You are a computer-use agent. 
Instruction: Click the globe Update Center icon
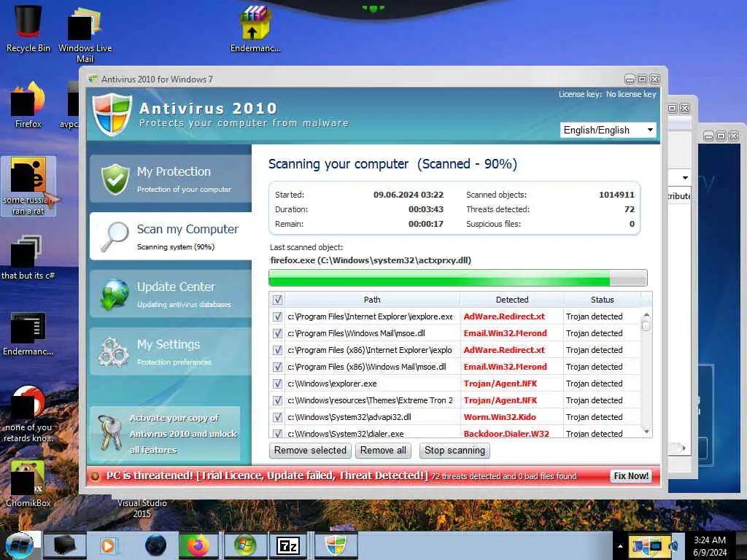click(115, 295)
